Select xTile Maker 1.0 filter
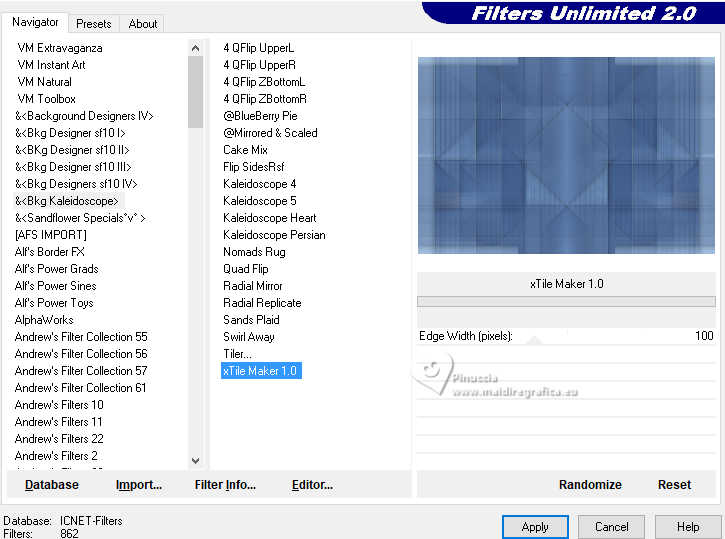725x539 pixels. click(261, 371)
